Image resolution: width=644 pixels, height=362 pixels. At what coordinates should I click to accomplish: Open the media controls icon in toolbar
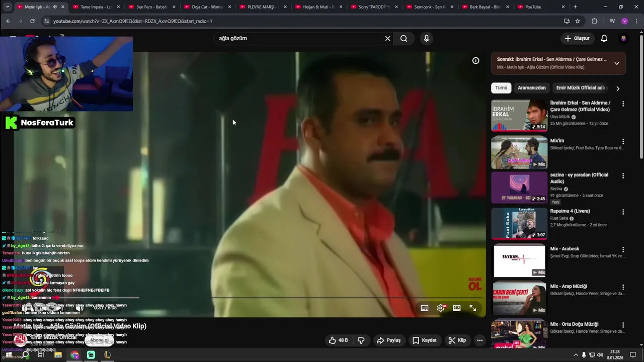[612, 21]
